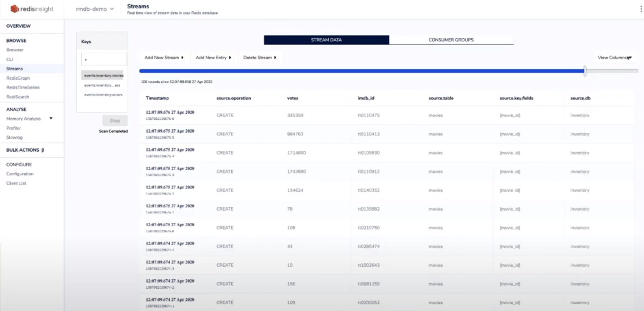Open RediSearch in sidebar

(17, 97)
